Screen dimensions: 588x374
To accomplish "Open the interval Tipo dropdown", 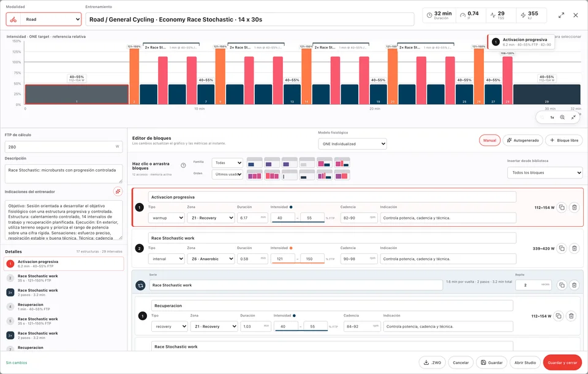I will click(x=166, y=259).
